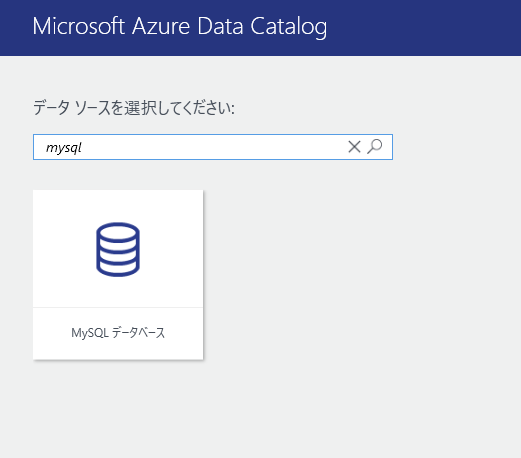The width and height of the screenshot is (521, 458).
Task: Select the only search result card
Action: 118,275
